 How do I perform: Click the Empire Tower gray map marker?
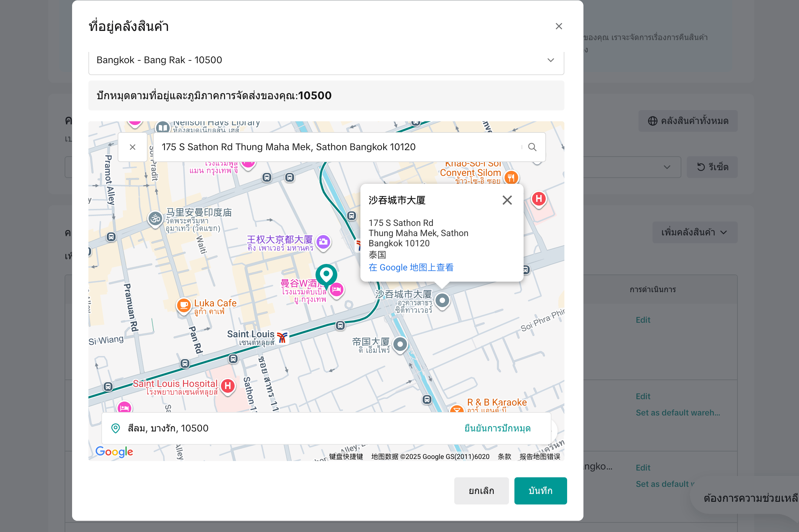coord(400,344)
